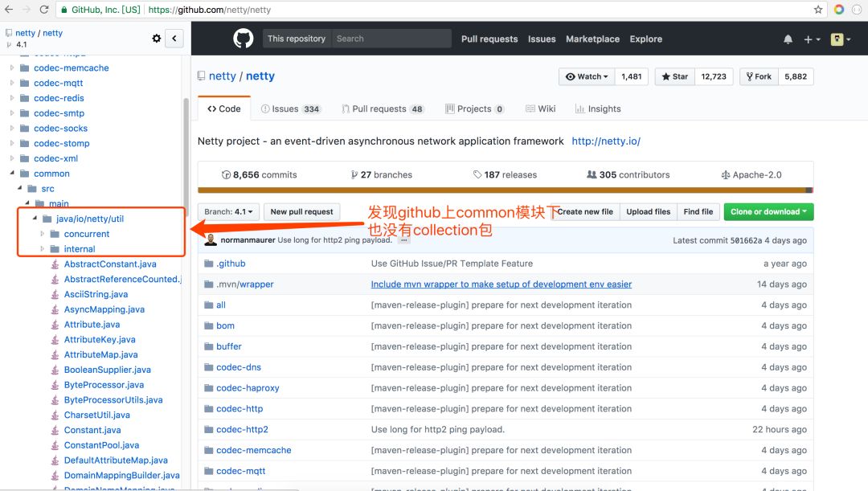This screenshot has width=868, height=491.
Task: Click the browser forward arrow
Action: point(27,10)
